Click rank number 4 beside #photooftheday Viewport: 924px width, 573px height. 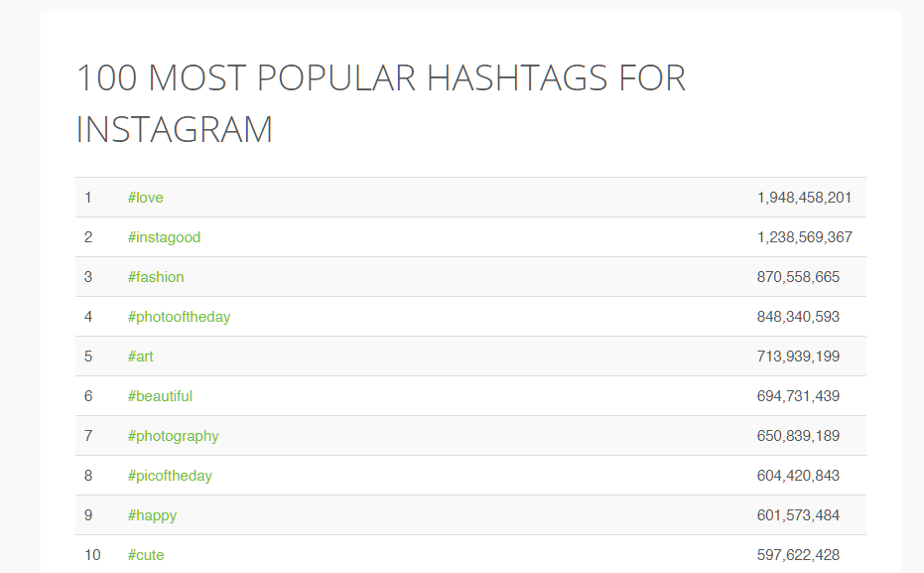tap(88, 317)
